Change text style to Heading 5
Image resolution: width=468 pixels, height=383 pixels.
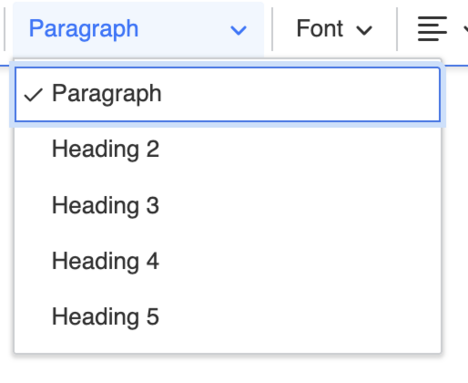228,317
